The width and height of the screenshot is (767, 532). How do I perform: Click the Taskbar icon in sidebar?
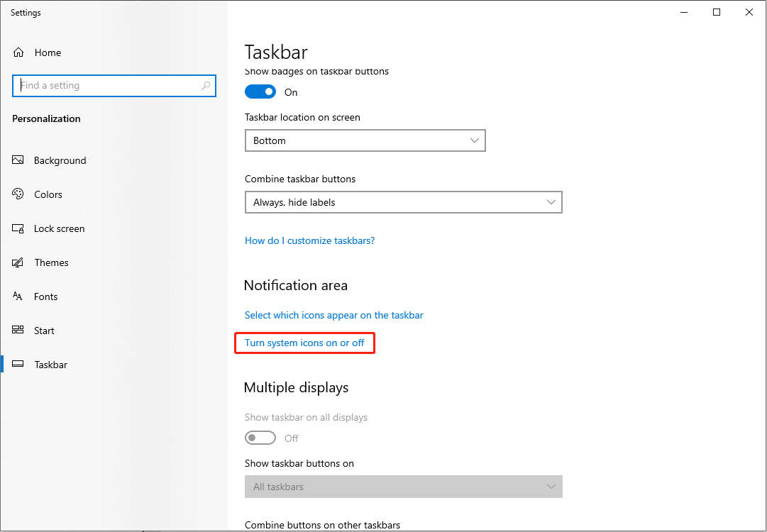(18, 365)
